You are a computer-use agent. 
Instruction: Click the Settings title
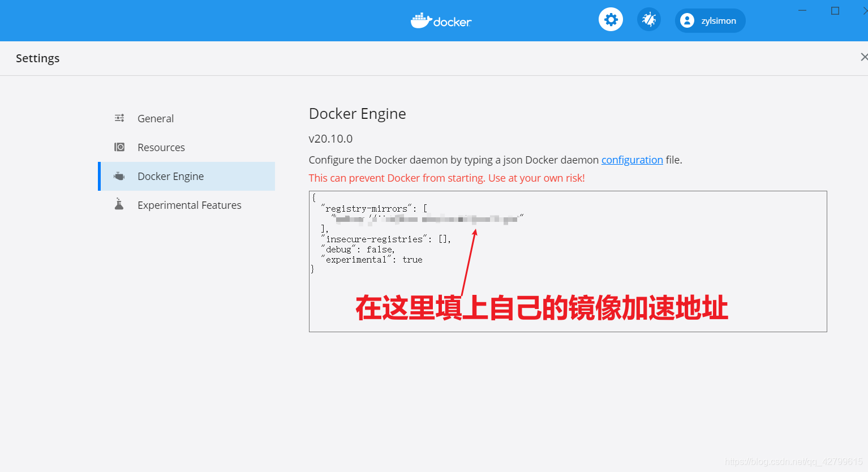pos(37,58)
